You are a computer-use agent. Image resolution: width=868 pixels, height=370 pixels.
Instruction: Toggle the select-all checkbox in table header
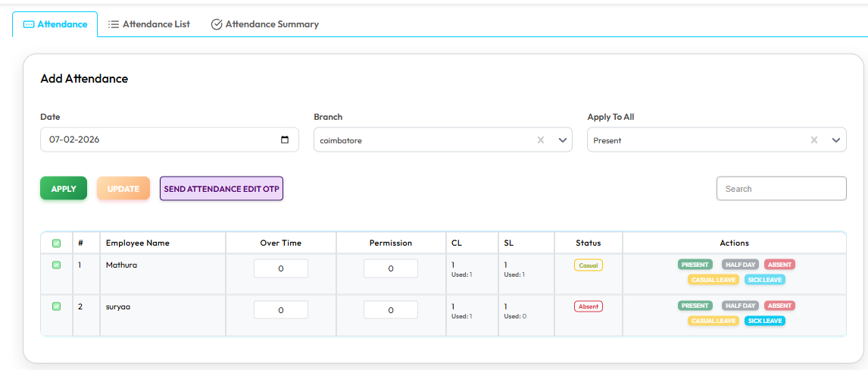(x=57, y=243)
